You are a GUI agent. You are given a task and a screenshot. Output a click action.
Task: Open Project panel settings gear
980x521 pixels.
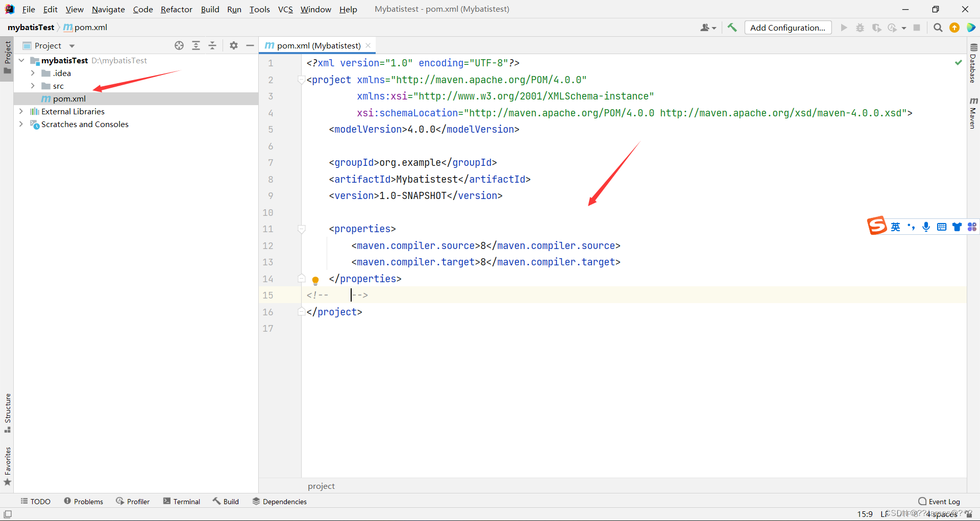pyautogui.click(x=234, y=45)
